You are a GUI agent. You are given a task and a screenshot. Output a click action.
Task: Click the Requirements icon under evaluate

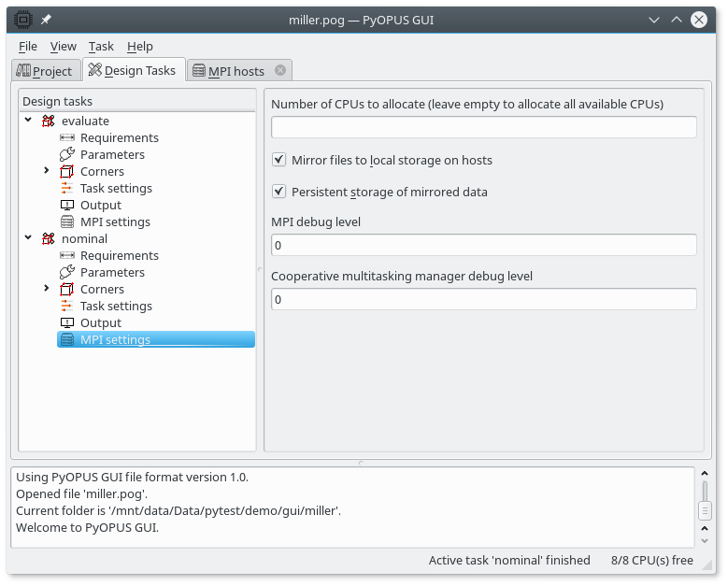67,138
